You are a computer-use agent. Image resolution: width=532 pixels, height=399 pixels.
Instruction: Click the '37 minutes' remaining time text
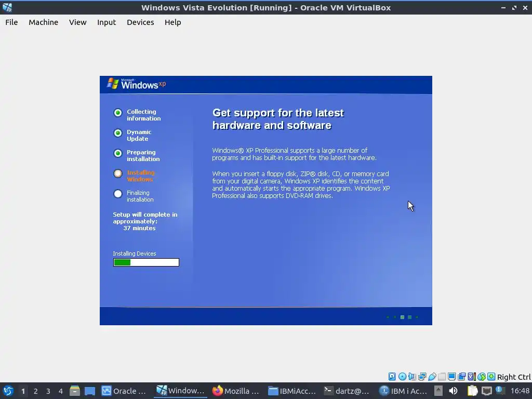coord(139,229)
